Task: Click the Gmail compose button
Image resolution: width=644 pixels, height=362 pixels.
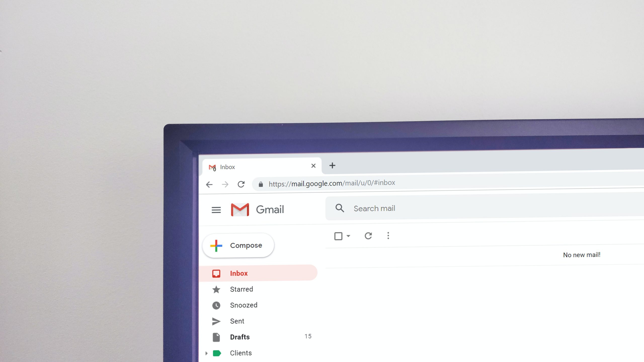Action: pyautogui.click(x=238, y=245)
